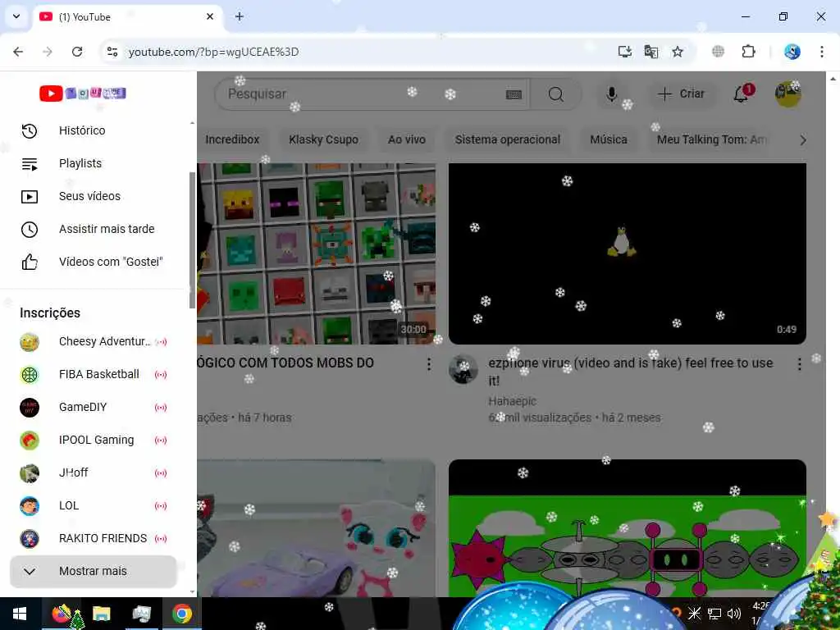Install app icon in address bar
Image resolution: width=840 pixels, height=630 pixels.
(624, 52)
